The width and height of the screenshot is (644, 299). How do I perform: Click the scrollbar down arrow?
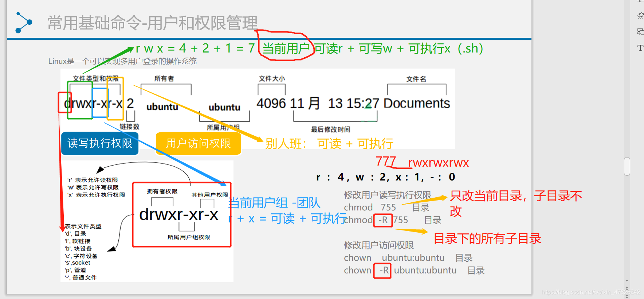tap(627, 281)
